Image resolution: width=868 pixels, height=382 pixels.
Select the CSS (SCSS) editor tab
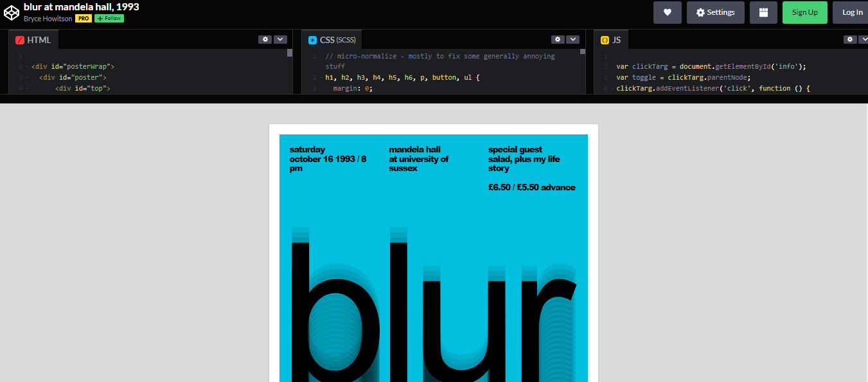[331, 40]
